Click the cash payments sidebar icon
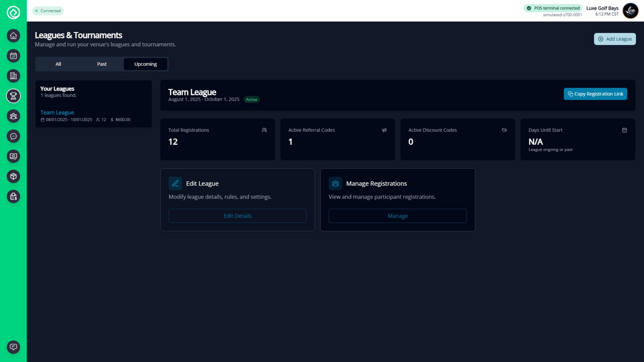Viewport: 644px width, 362px height. (x=13, y=156)
